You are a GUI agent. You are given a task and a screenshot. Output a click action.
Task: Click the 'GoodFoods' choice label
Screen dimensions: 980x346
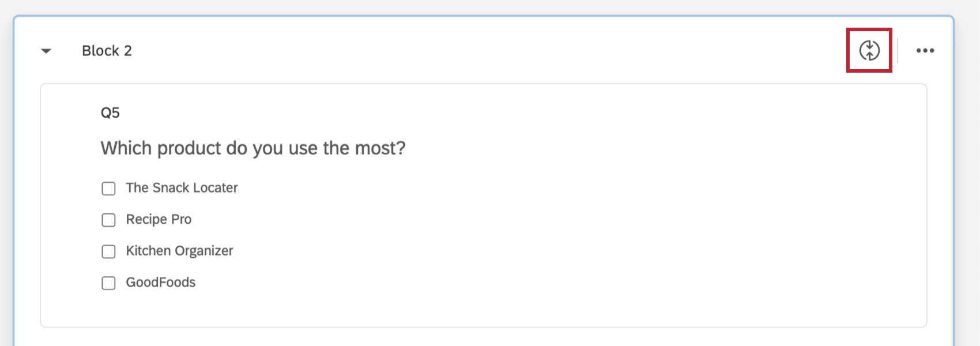tap(160, 283)
